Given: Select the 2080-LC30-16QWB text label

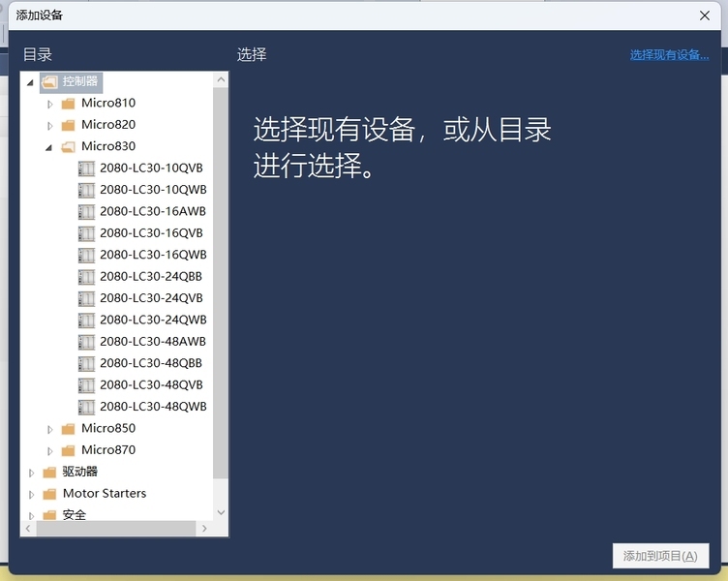Looking at the screenshot, I should 153,255.
